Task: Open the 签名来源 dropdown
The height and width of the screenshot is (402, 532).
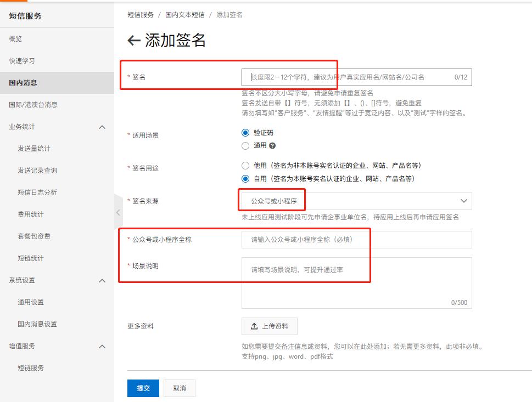Action: point(357,201)
